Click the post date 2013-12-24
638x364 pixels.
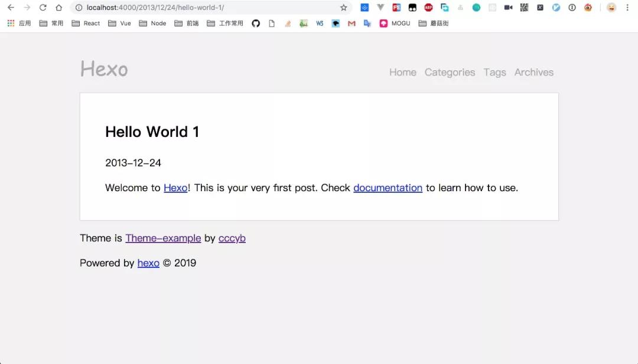(133, 163)
